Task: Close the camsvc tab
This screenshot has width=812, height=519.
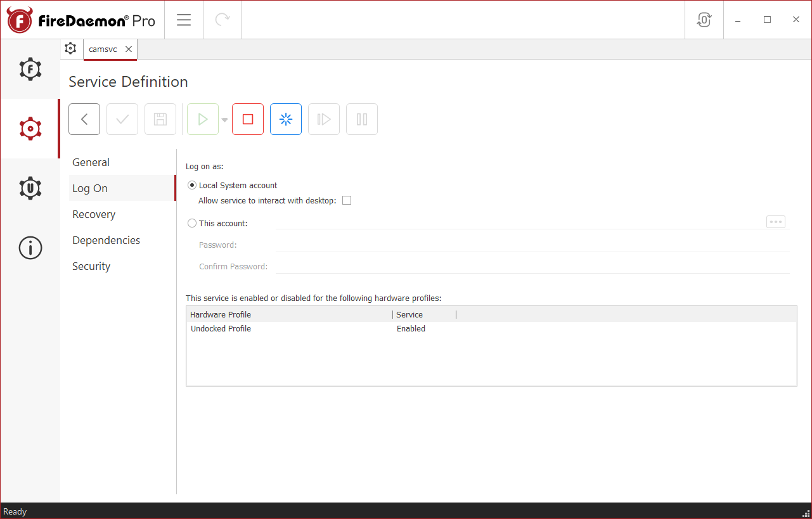Action: (x=129, y=49)
